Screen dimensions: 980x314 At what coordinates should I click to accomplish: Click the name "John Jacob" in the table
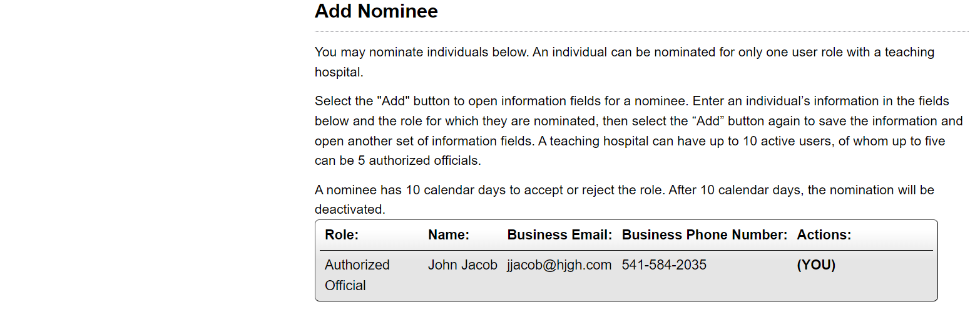(462, 265)
